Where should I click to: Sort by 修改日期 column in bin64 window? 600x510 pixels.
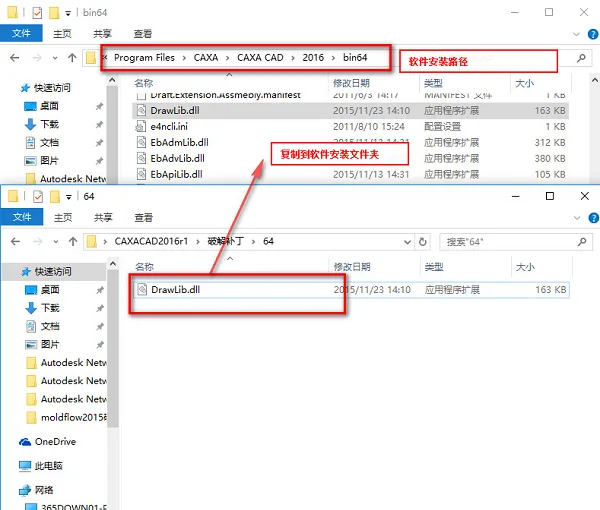[x=351, y=83]
